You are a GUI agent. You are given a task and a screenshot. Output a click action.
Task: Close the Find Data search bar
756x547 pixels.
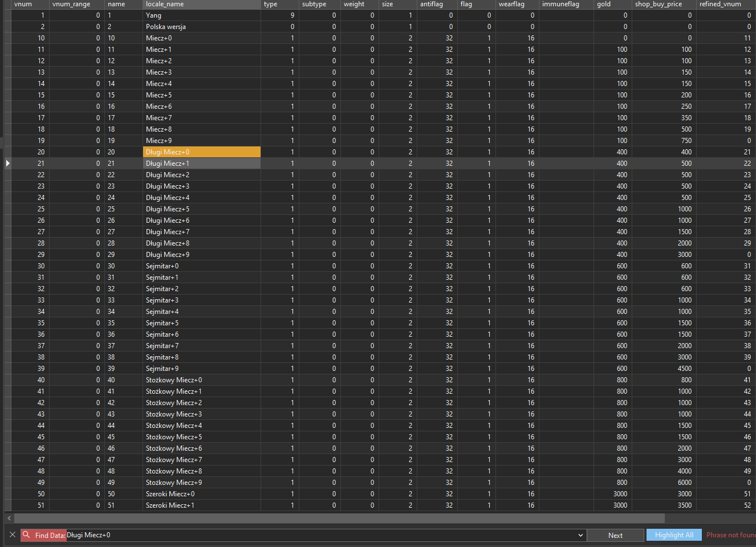[x=13, y=535]
